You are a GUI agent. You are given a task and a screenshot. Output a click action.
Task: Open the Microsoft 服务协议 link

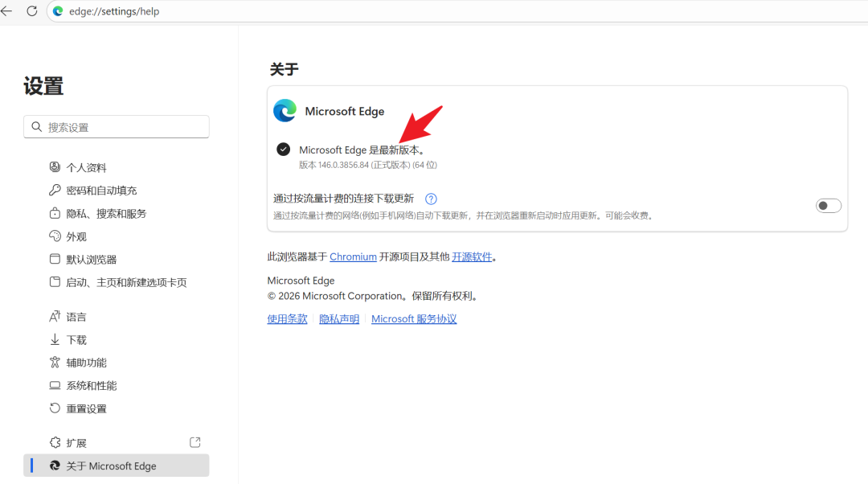(414, 319)
